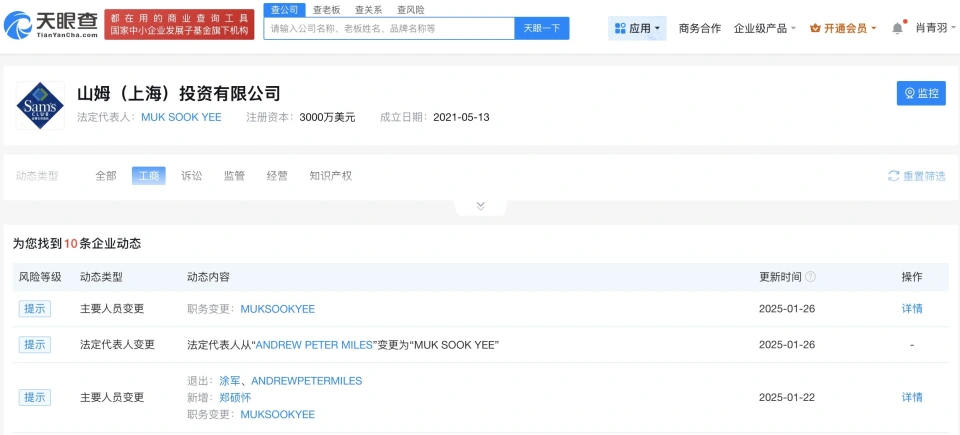Open legal representative MUK SOOK YEE link
960x435 pixels.
point(181,117)
